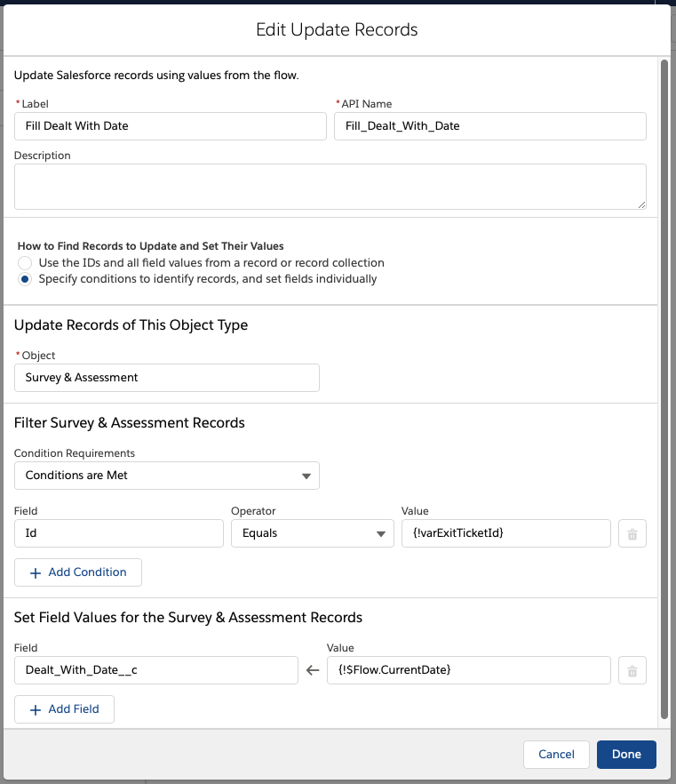Open the Survey & Assessment object picker
The image size is (676, 784).
167,378
